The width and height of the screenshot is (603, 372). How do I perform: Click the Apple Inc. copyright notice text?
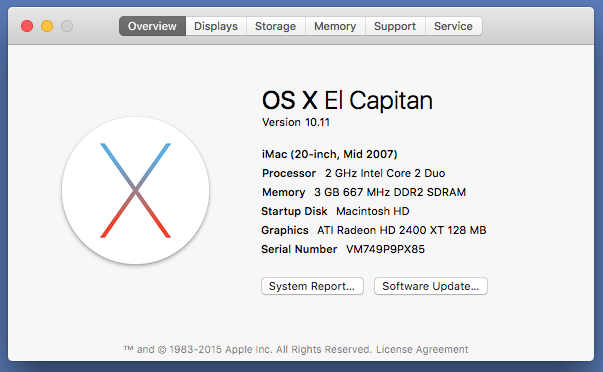point(247,349)
